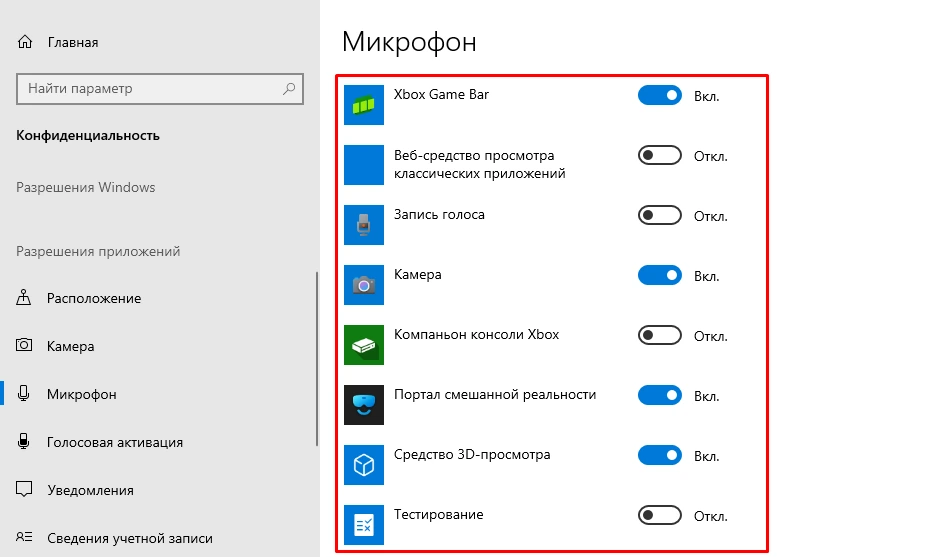Return to Главная settings page
This screenshot has height=557, width=952.
(x=72, y=43)
